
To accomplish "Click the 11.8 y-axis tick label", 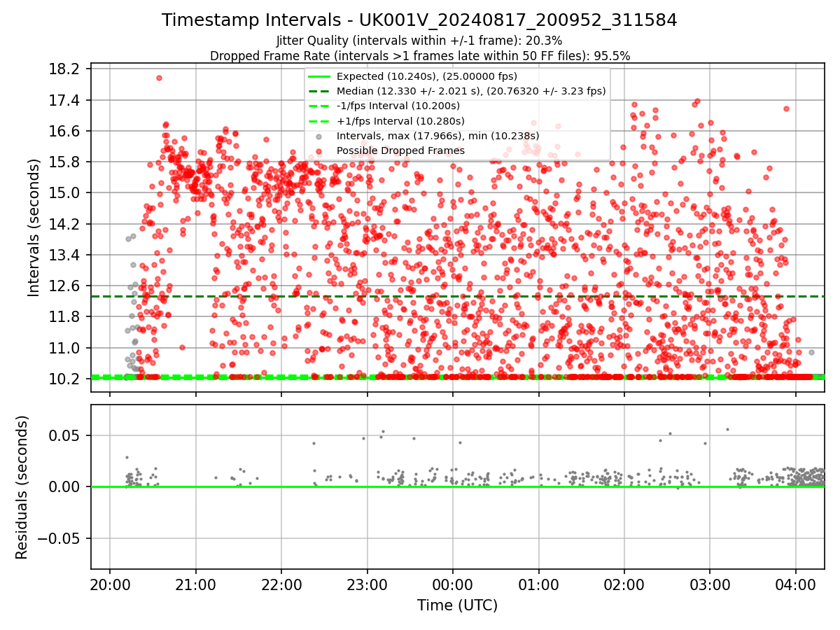I will point(65,317).
